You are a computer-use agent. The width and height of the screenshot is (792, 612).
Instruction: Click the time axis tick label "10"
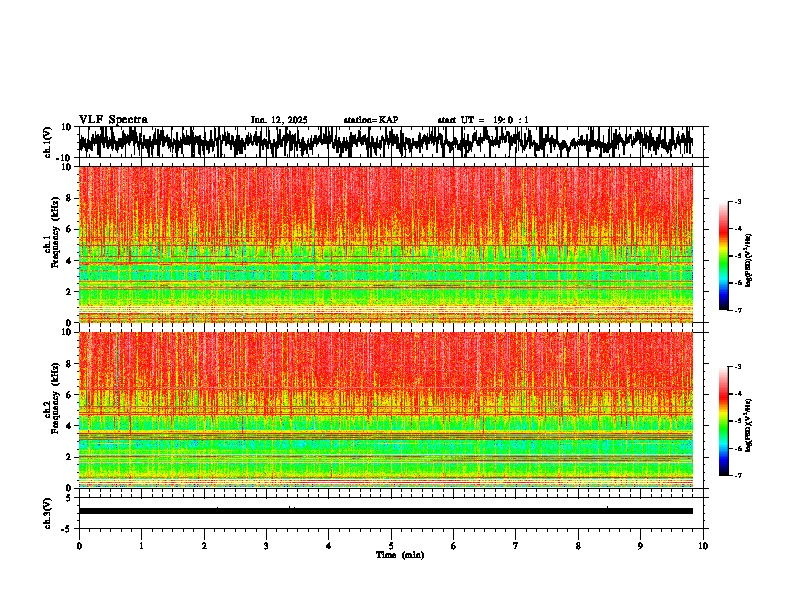703,546
